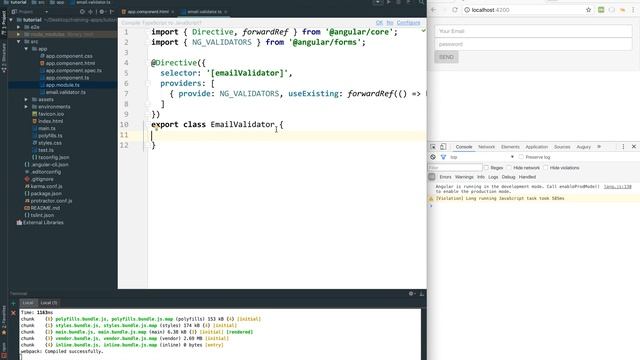Filter console by Warnings level
Viewport: 640px width, 360px height.
coord(464,177)
